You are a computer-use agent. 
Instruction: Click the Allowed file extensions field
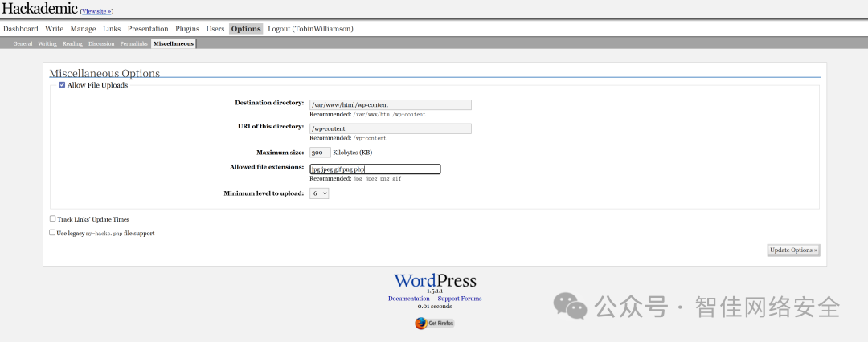pos(375,169)
